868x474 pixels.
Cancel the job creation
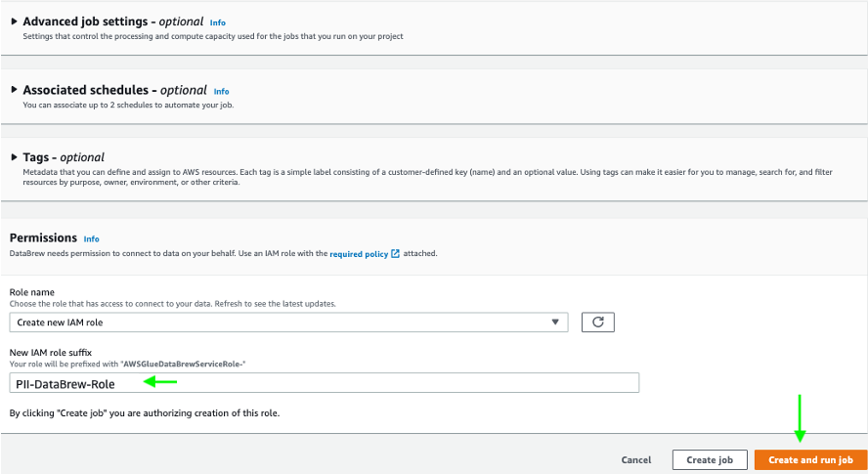[636, 459]
